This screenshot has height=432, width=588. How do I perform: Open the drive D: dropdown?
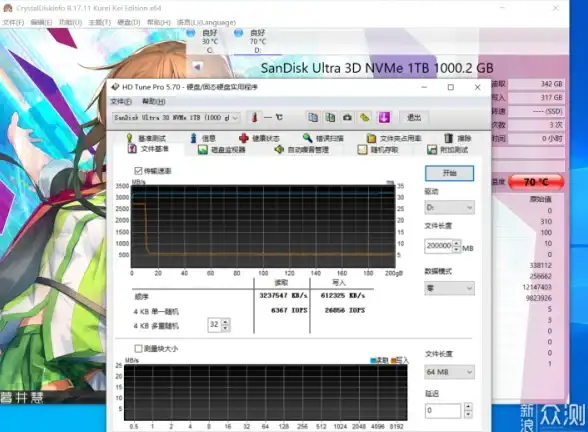pos(449,207)
